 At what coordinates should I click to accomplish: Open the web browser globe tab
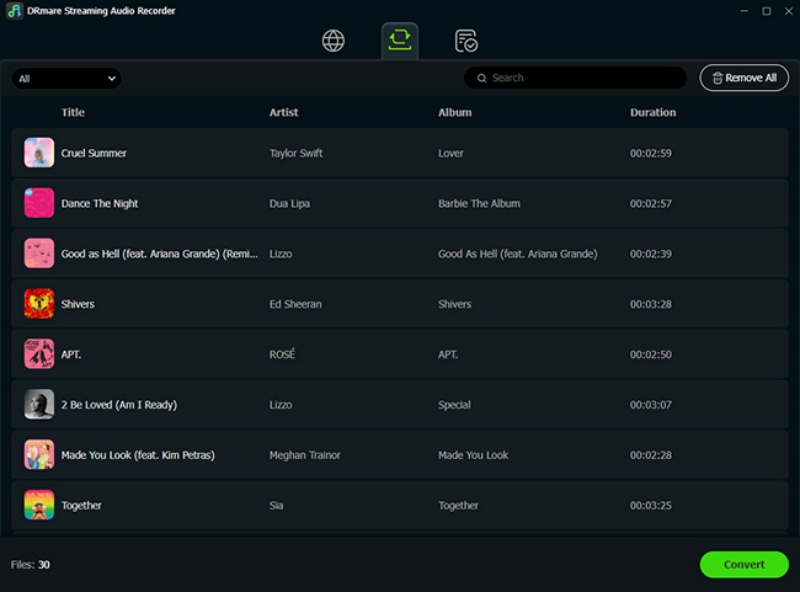click(333, 41)
